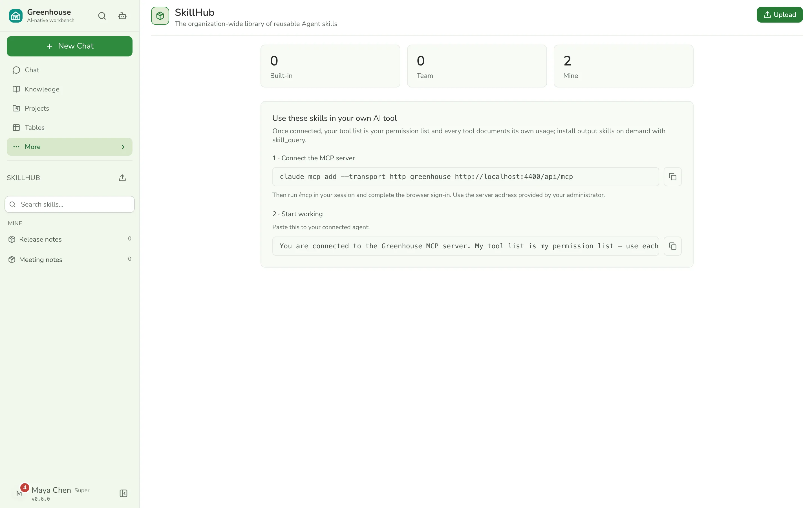Viewport: 812px width, 508px height.
Task: Select the Release notes skill
Action: (x=69, y=239)
